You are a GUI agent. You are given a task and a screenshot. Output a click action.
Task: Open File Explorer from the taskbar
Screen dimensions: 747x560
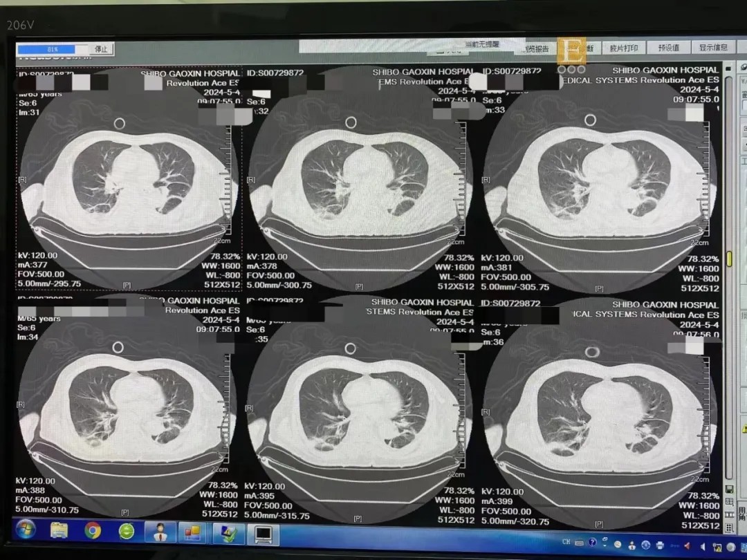coord(59,531)
